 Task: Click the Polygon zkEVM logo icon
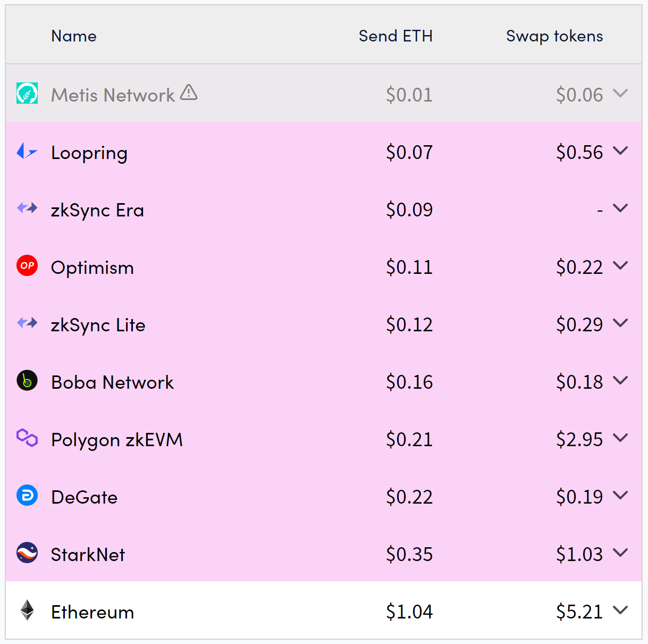tap(27, 438)
